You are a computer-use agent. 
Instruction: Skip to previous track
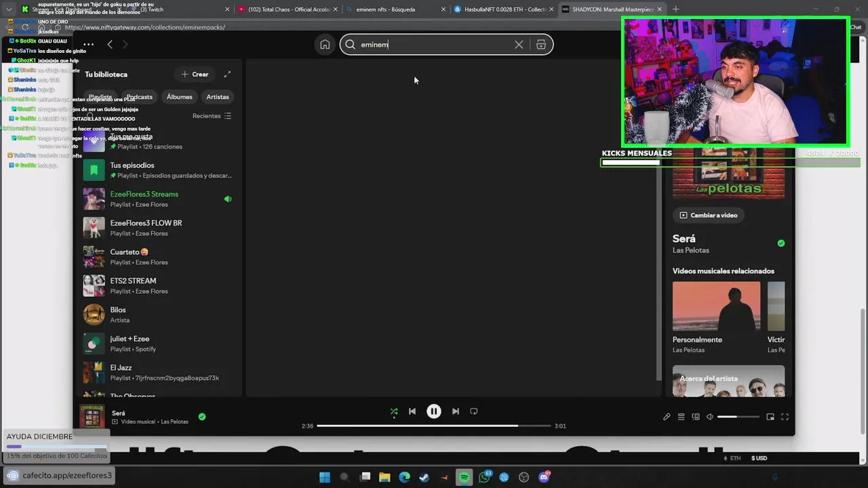coord(412,411)
